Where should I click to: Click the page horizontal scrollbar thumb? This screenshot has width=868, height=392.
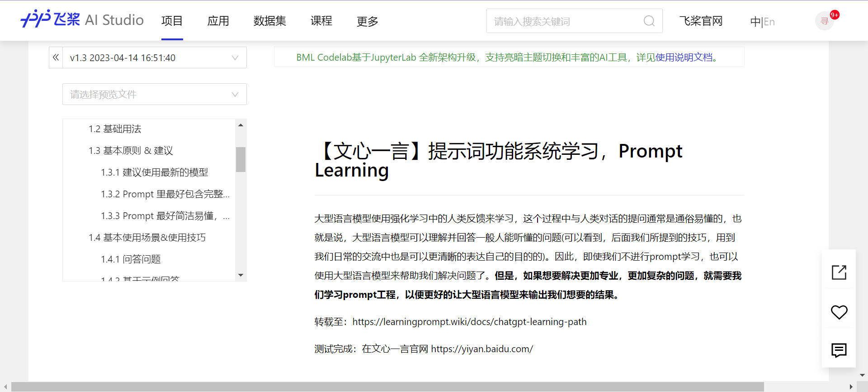tap(387, 387)
